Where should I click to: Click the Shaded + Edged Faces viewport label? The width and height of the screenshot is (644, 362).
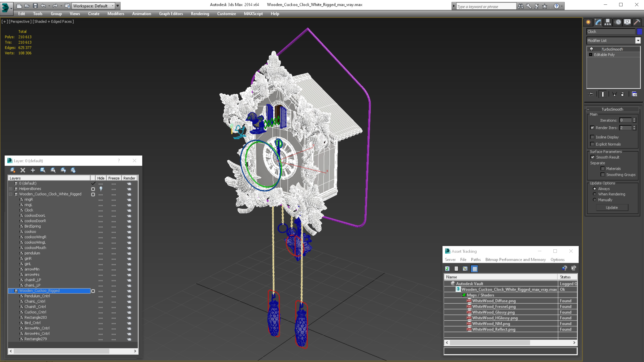click(x=53, y=21)
